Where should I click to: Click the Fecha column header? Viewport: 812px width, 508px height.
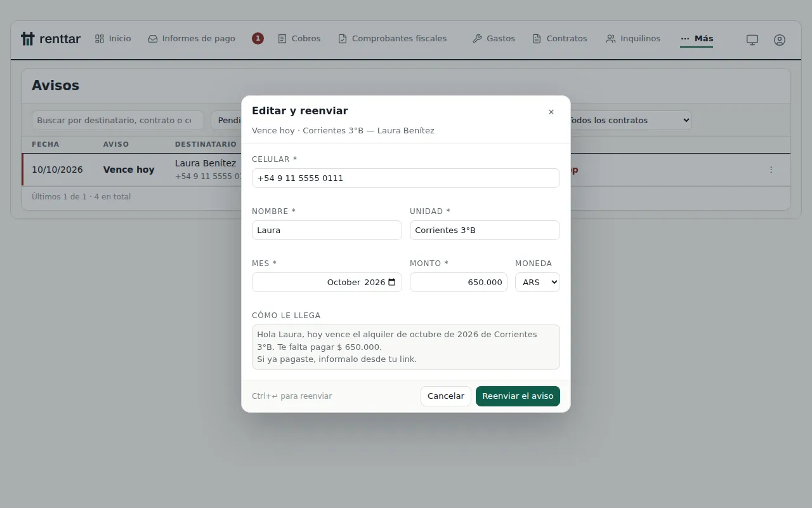click(x=46, y=144)
